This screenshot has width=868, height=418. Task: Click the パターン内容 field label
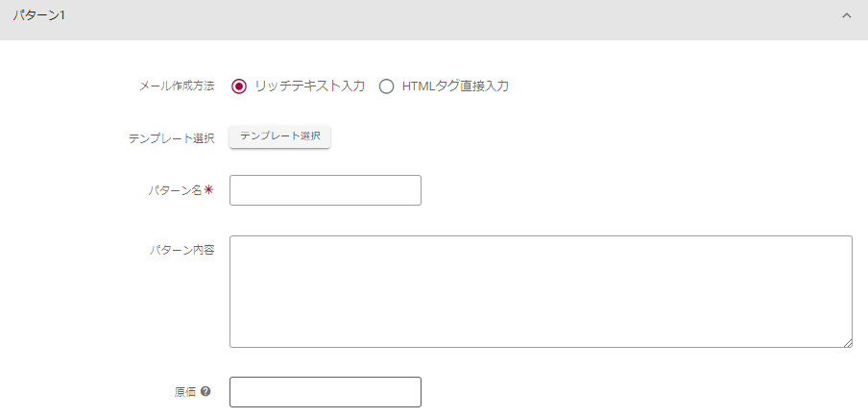[x=181, y=250]
